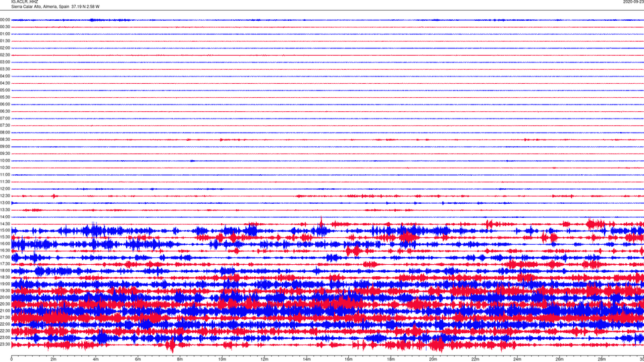644x362 pixels.
Task: Select the '21:30' time row label
Action: click(5, 318)
